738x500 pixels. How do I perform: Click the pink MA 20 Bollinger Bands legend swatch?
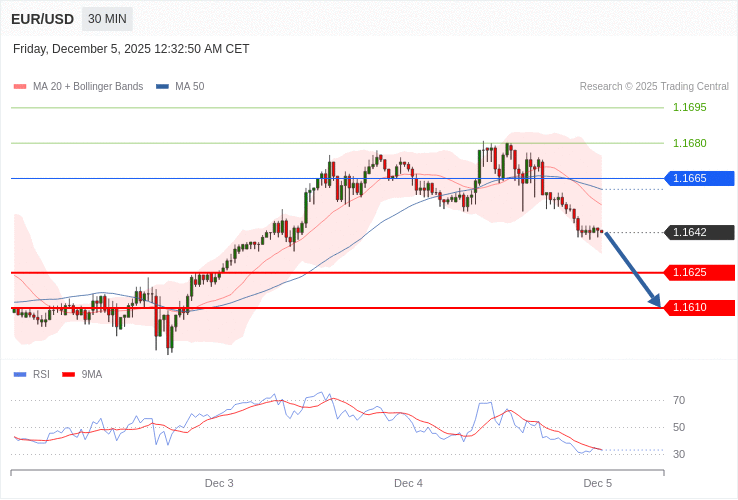[x=19, y=87]
